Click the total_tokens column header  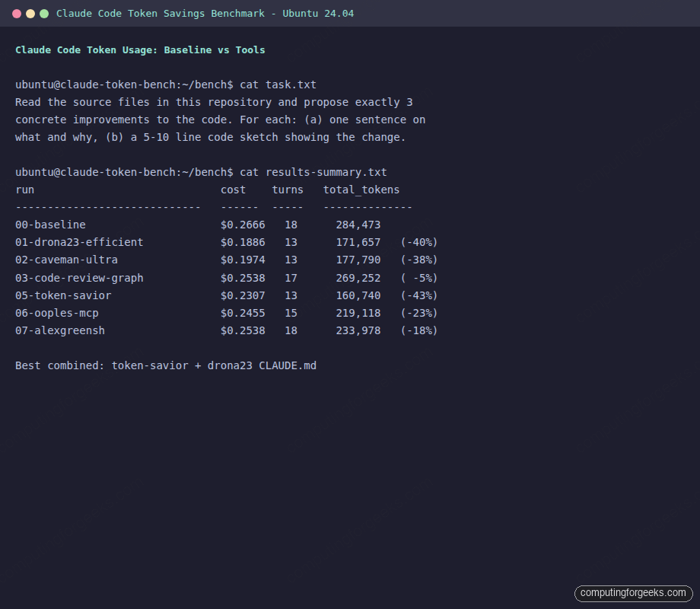tap(361, 190)
